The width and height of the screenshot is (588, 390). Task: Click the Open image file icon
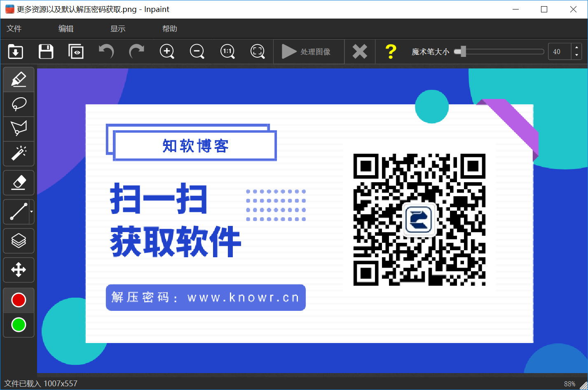click(x=16, y=52)
